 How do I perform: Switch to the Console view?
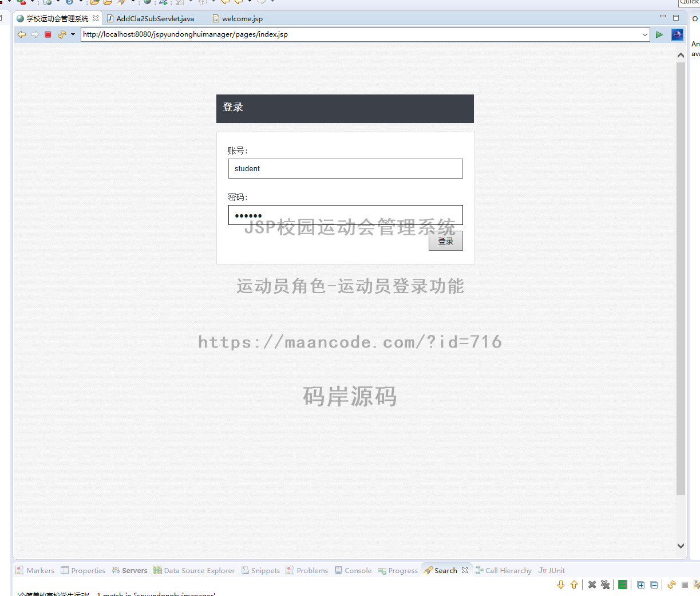(353, 570)
